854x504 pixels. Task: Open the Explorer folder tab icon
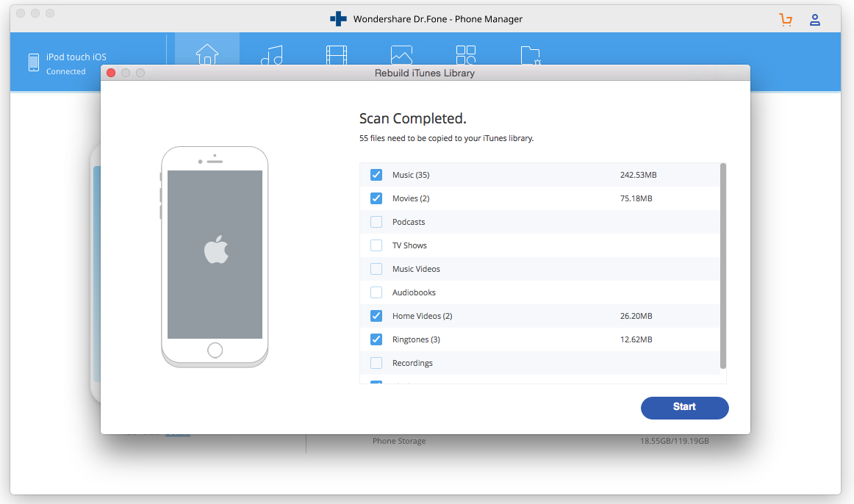click(x=531, y=55)
